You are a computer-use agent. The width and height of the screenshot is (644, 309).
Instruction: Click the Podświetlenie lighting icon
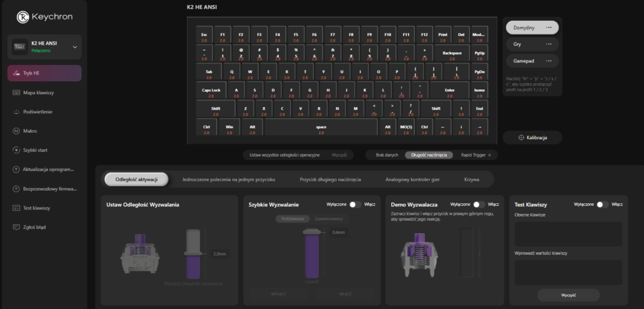tap(16, 112)
